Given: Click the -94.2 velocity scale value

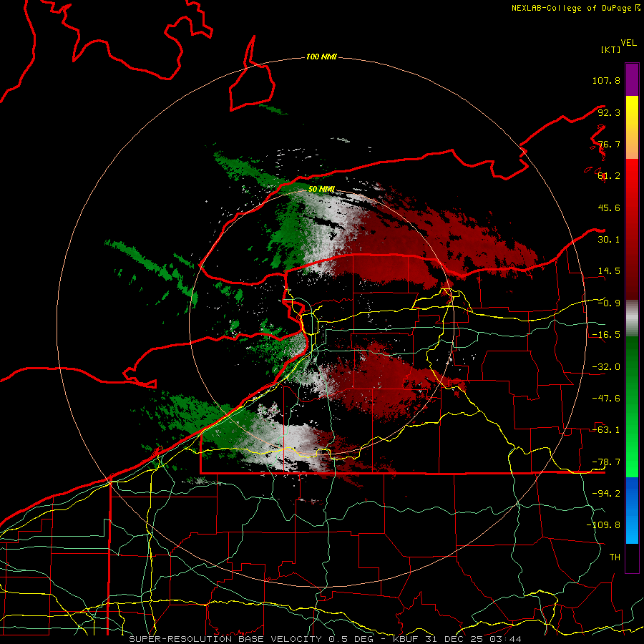Looking at the screenshot, I should [606, 494].
